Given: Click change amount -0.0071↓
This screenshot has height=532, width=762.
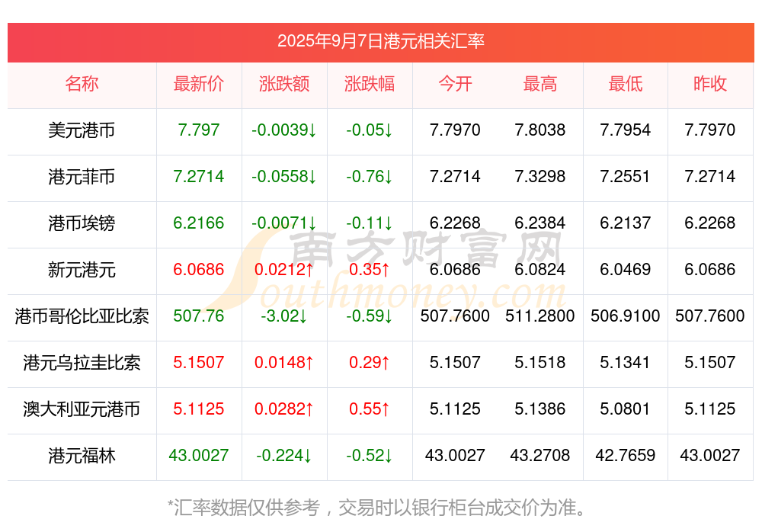Looking at the screenshot, I should [x=283, y=223].
